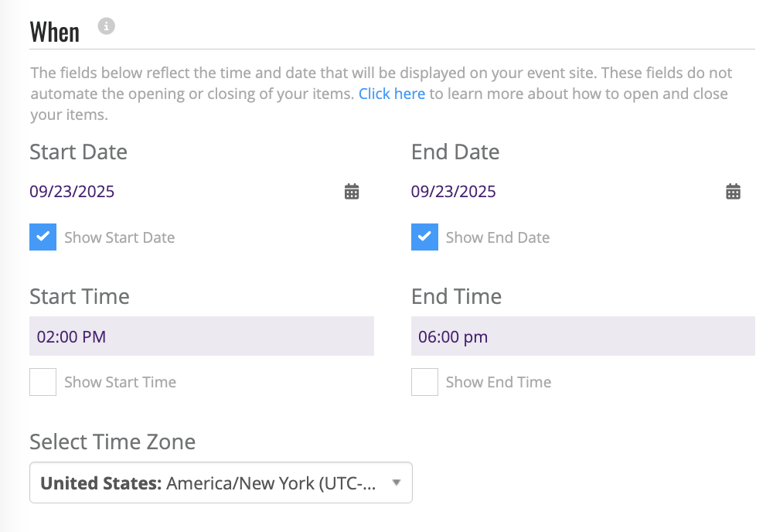Enable the Show Start Time checkbox
The height and width of the screenshot is (532, 773).
43,382
